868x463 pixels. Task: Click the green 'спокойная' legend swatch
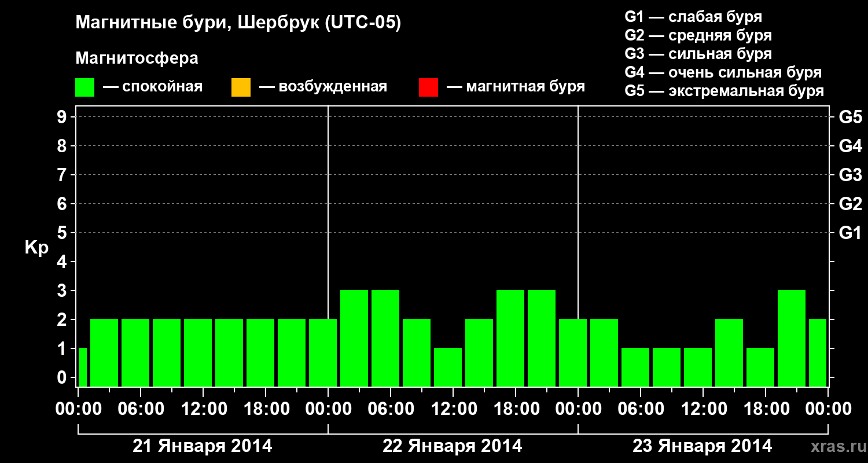[x=85, y=87]
